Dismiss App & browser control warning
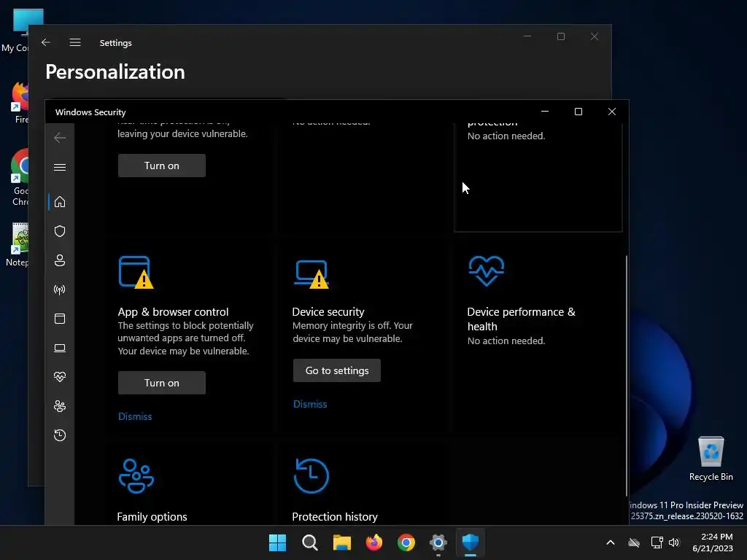The height and width of the screenshot is (560, 747). (x=135, y=416)
